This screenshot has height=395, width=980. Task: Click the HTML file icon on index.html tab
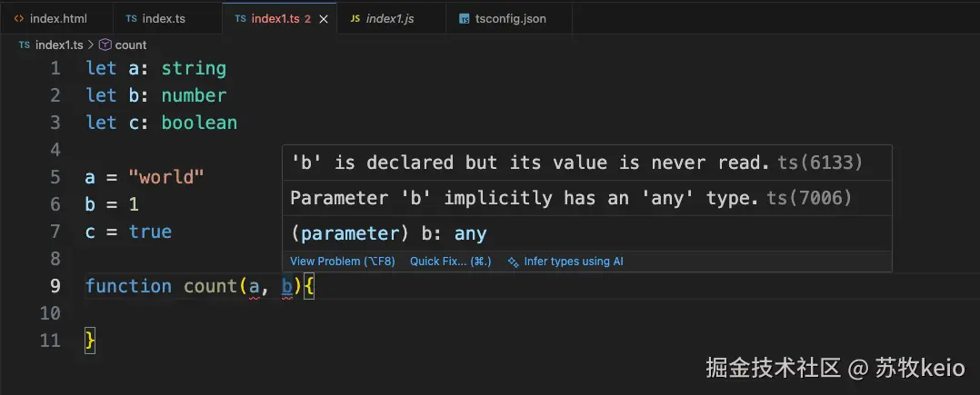point(19,18)
